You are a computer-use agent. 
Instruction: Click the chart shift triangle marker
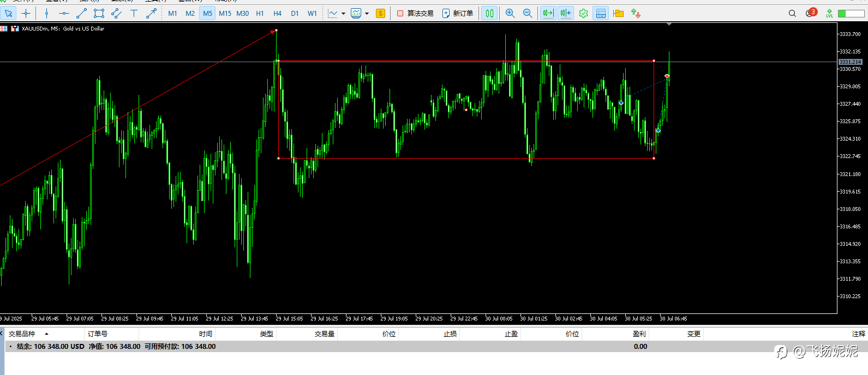click(669, 24)
